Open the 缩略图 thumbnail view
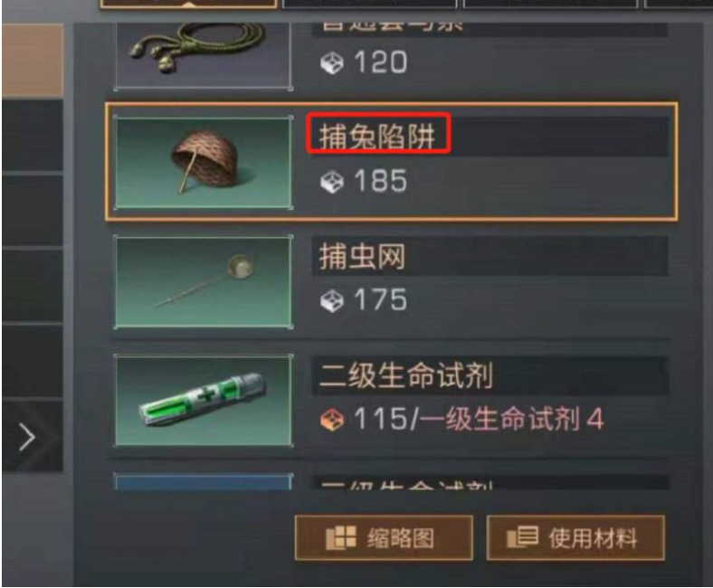713x588 pixels. point(384,537)
